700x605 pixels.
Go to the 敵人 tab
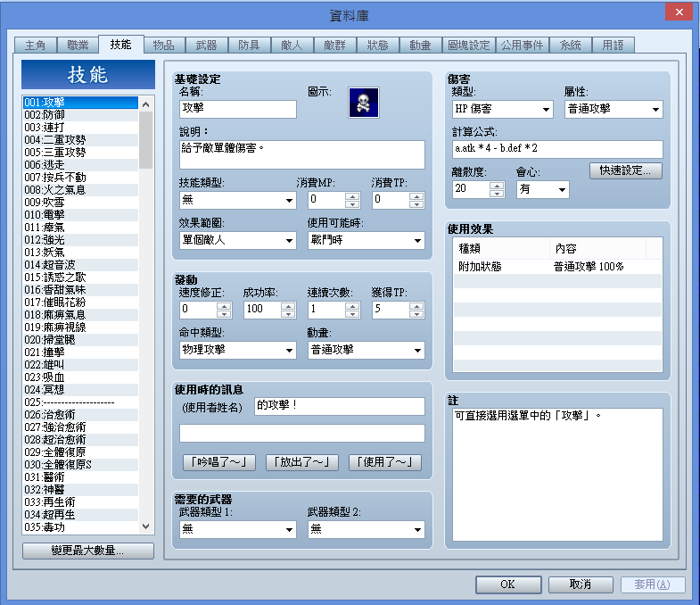pyautogui.click(x=292, y=46)
